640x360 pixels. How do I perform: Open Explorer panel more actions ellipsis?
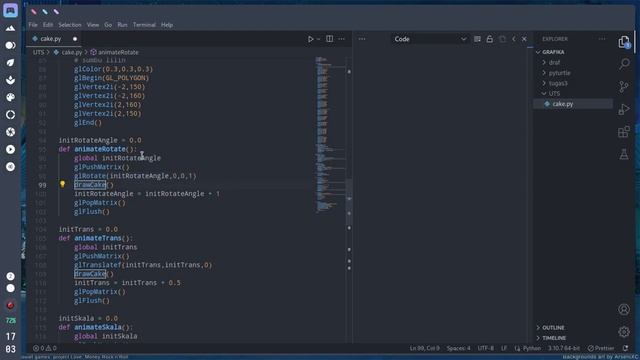click(602, 39)
